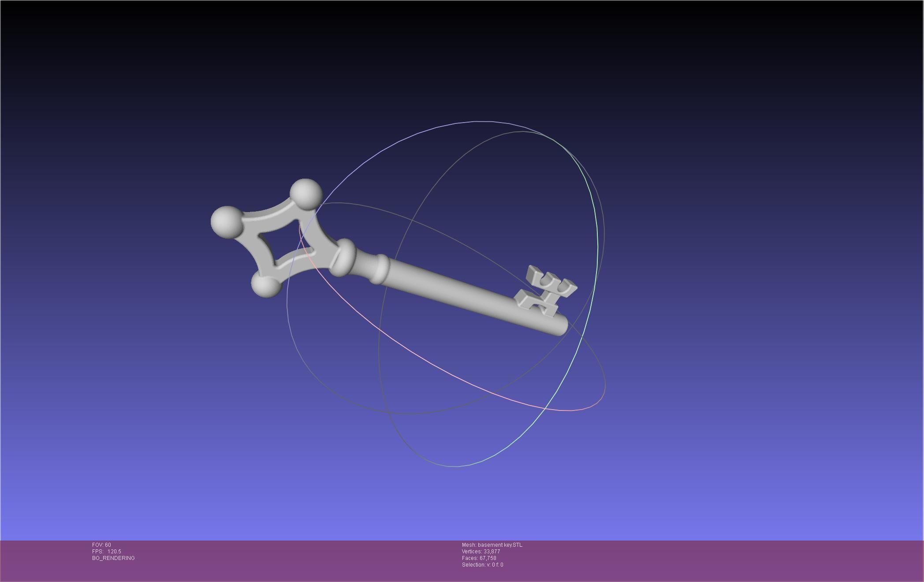Click the Faces: 67,758 text
The height and width of the screenshot is (582, 924).
click(479, 558)
